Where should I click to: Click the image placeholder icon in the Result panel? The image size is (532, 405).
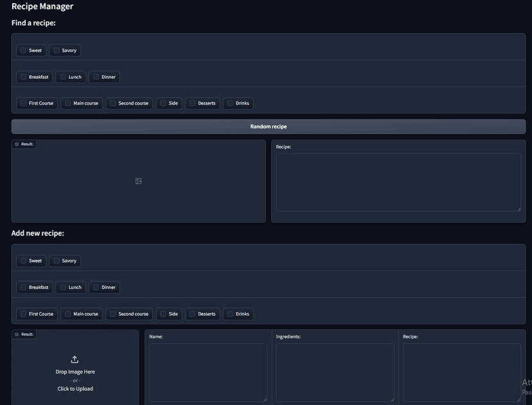138,181
